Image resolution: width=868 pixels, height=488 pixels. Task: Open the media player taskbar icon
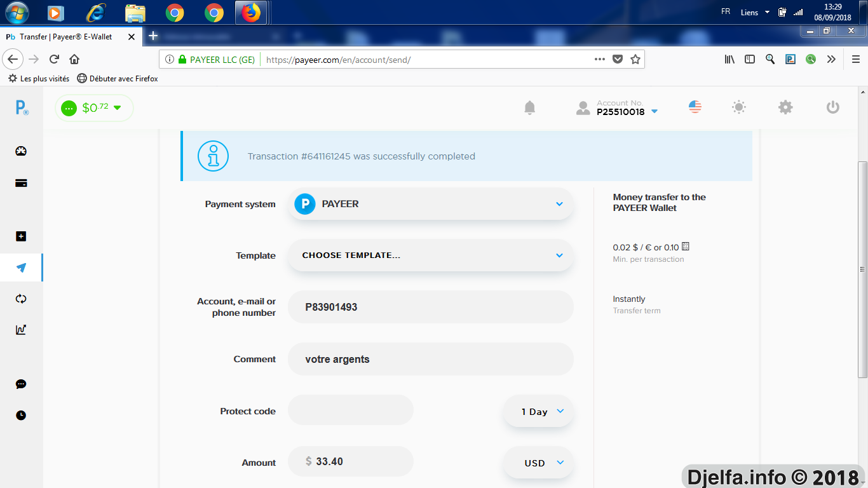click(x=56, y=12)
